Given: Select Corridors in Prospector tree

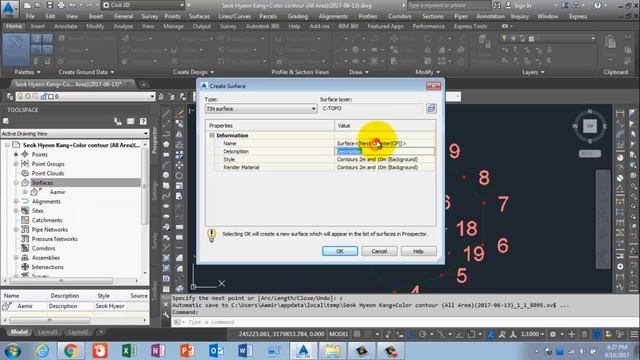Looking at the screenshot, I should (x=43, y=248).
